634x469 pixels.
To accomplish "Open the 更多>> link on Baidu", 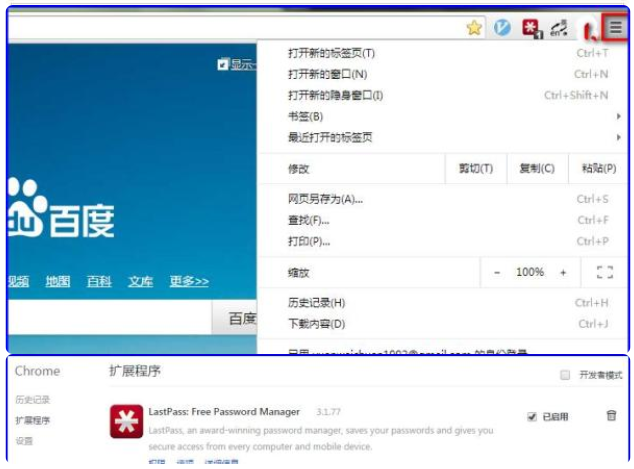I will 189,281.
